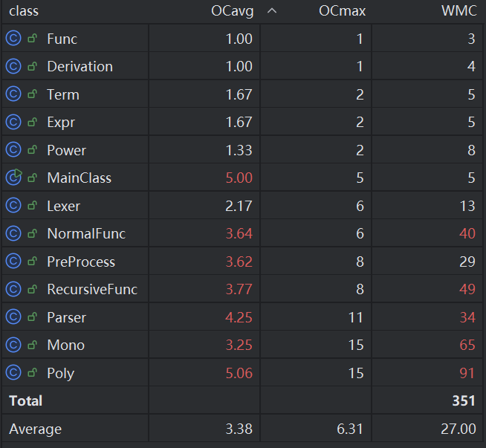Click the sort arrow on the OCavg column
Viewport: 486px width, 448px height.
click(x=271, y=11)
